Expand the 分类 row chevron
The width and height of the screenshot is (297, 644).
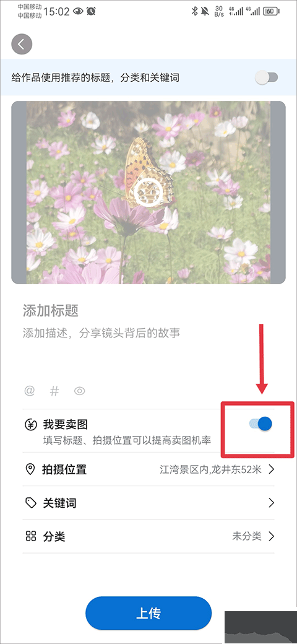point(271,536)
